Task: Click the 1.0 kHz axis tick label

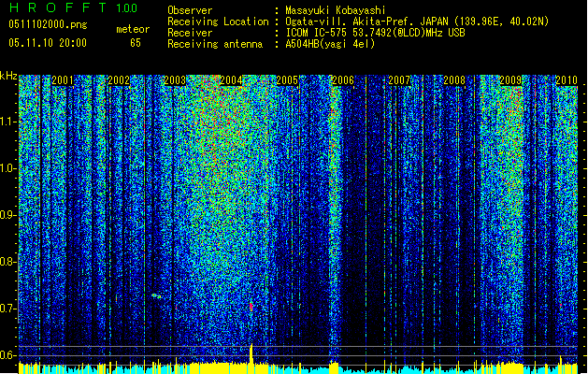Action: 8,168
